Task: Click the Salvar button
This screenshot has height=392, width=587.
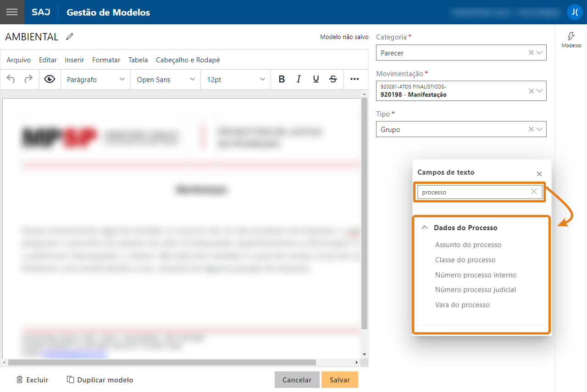Action: click(x=339, y=380)
